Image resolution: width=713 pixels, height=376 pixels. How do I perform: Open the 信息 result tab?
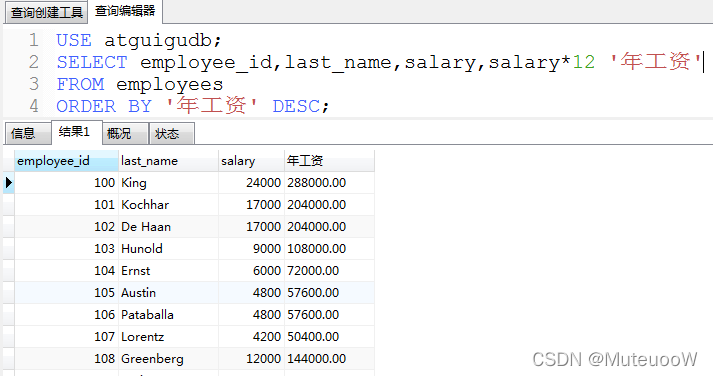click(27, 133)
